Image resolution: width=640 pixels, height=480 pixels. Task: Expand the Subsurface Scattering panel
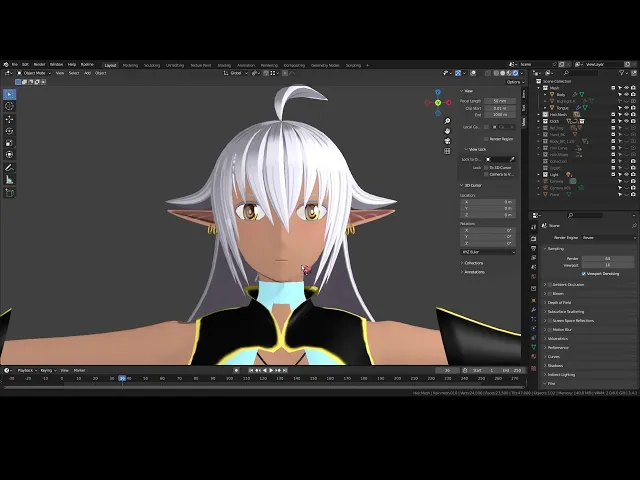tap(566, 312)
